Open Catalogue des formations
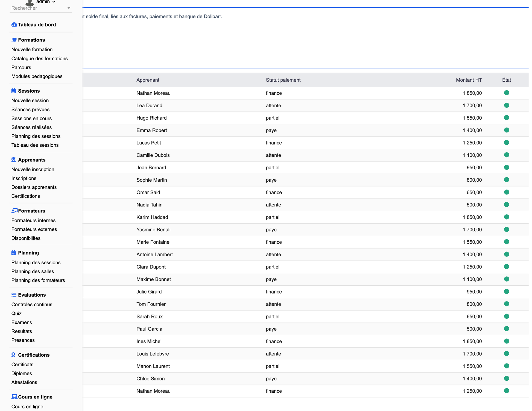The height and width of the screenshot is (411, 532). click(x=39, y=58)
